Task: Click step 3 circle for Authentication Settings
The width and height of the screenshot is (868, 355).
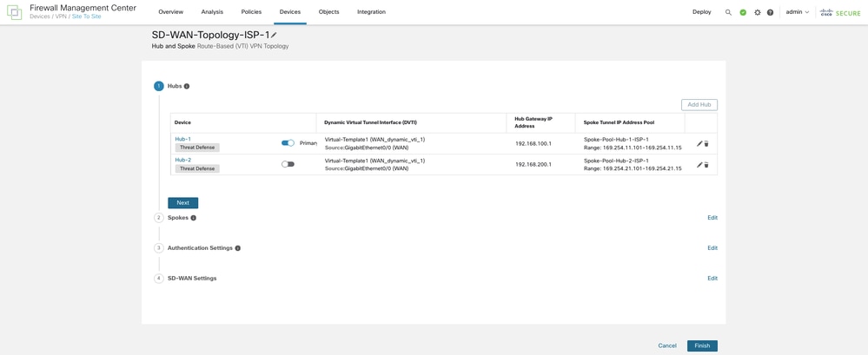Action: click(x=159, y=247)
